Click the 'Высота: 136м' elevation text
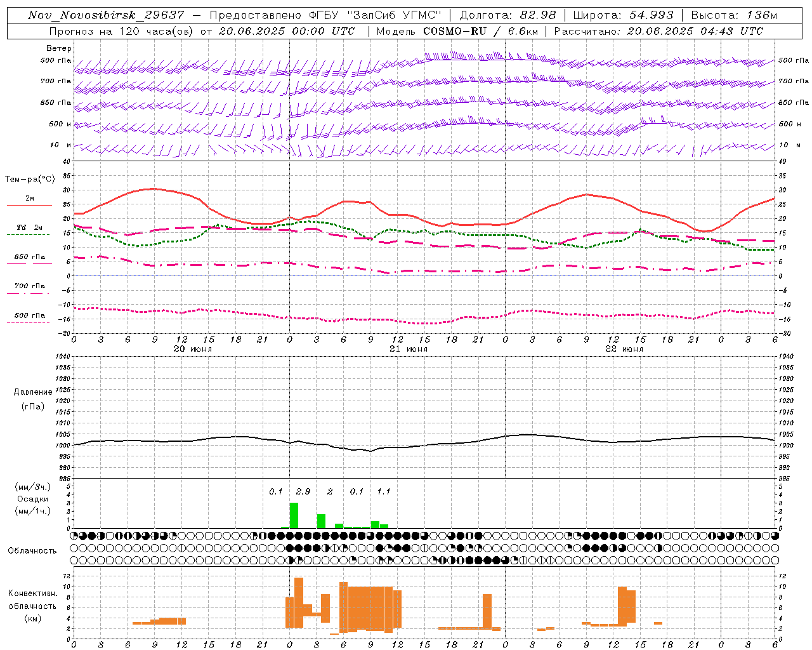Screen dimensions: 812x650 coord(734,15)
